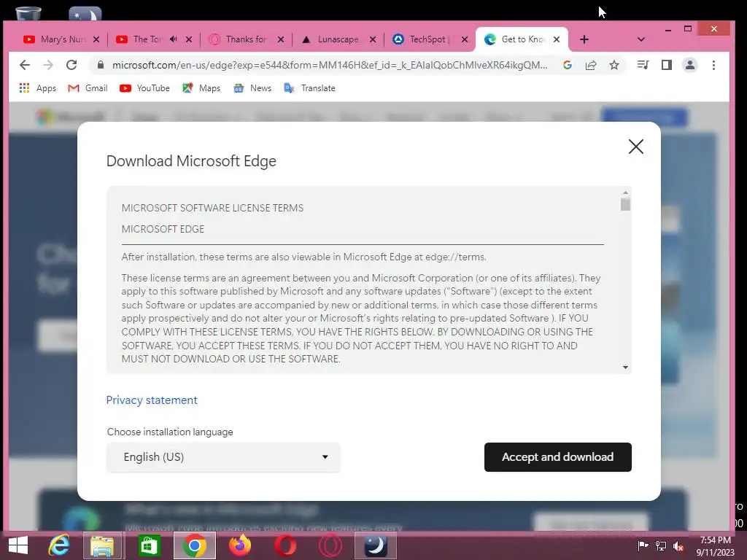Mute the audio-playing The Tor tab
747x560 pixels.
click(174, 39)
